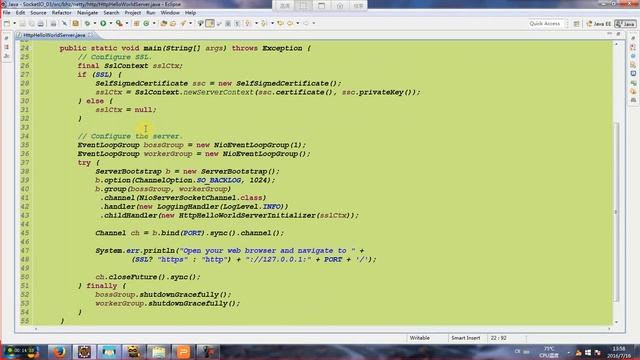Open the Run menu
Image resolution: width=640 pixels, height=360 pixels.
click(151, 13)
